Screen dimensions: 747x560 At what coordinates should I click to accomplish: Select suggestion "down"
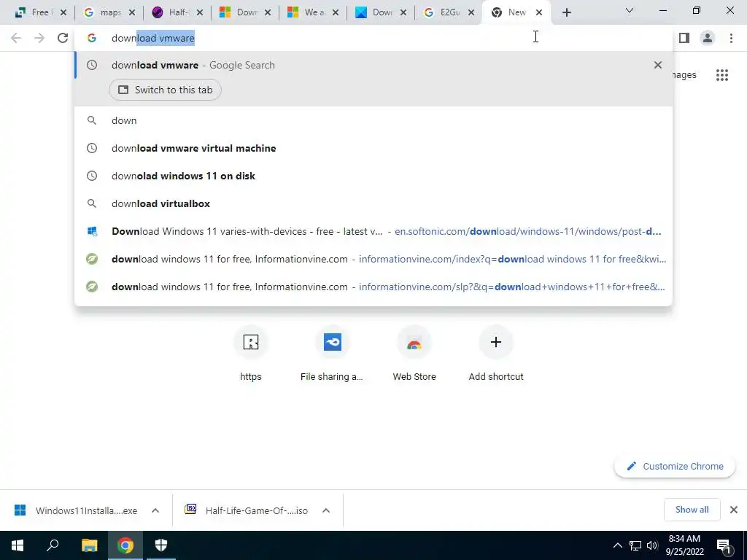point(373,120)
